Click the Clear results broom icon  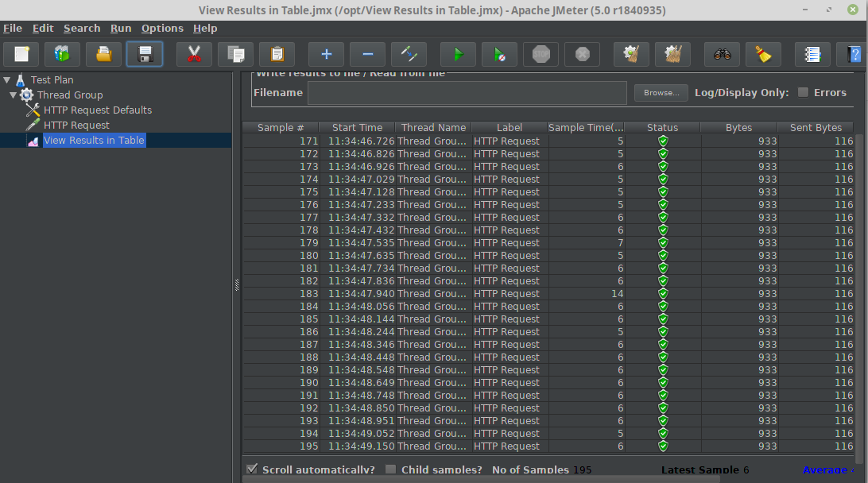pyautogui.click(x=631, y=54)
